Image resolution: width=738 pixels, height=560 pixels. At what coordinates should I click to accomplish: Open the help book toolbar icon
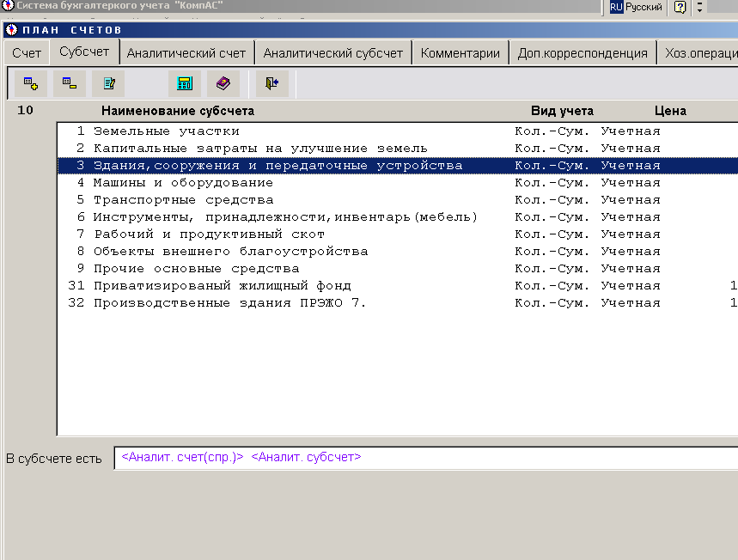(x=223, y=83)
